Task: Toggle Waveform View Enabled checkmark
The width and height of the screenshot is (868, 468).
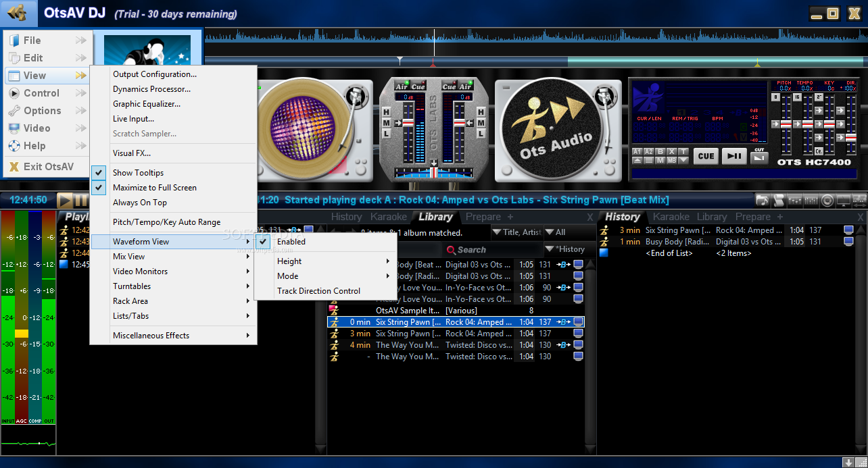Action: pyautogui.click(x=263, y=242)
